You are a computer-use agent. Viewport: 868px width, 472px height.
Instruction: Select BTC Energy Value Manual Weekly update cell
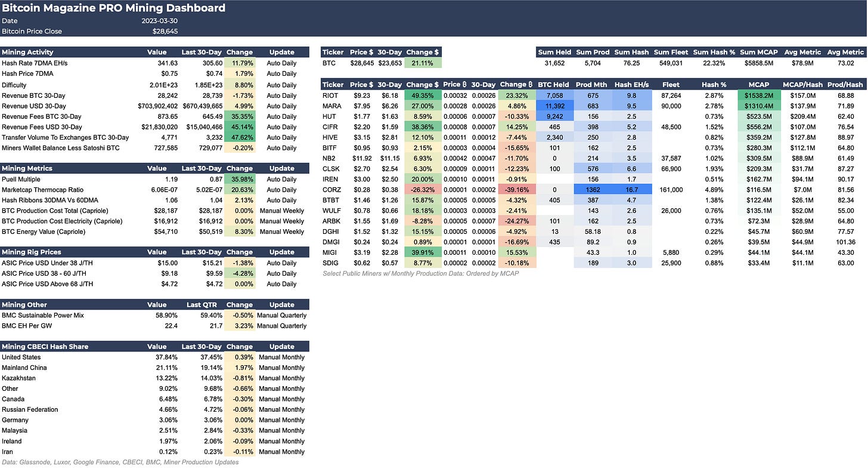click(281, 231)
